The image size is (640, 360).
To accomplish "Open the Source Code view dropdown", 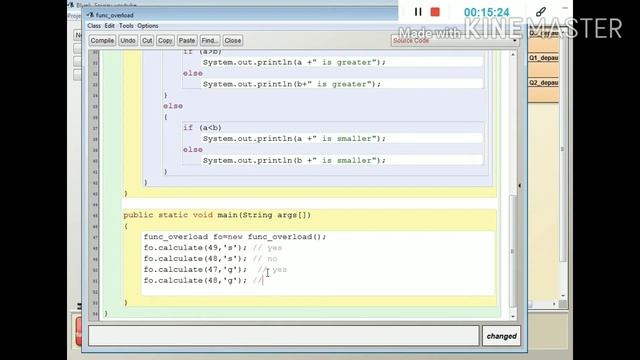I will [455, 40].
